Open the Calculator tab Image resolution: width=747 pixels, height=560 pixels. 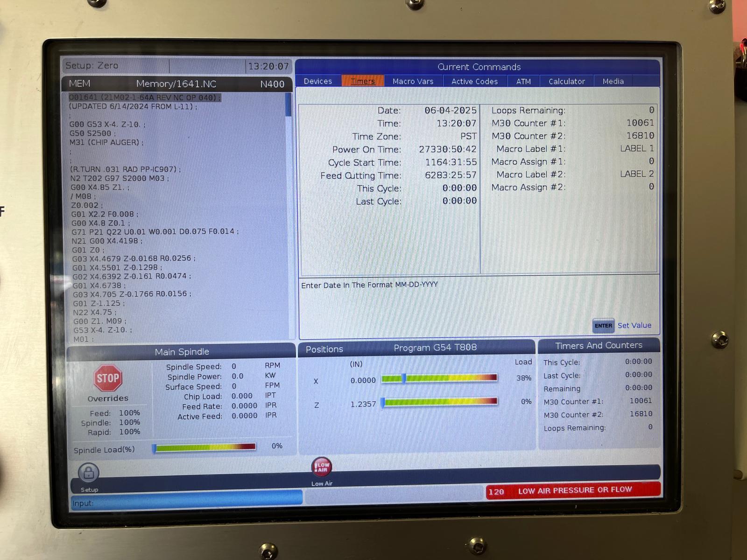pos(566,81)
